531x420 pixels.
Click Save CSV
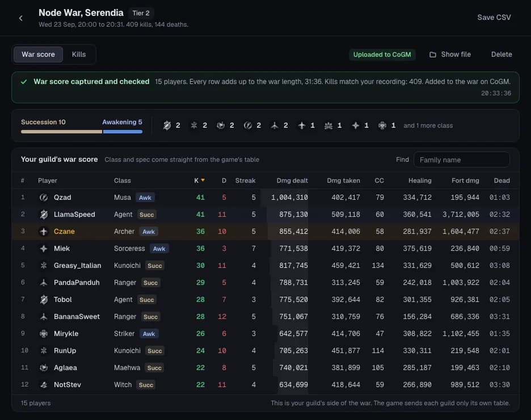494,17
